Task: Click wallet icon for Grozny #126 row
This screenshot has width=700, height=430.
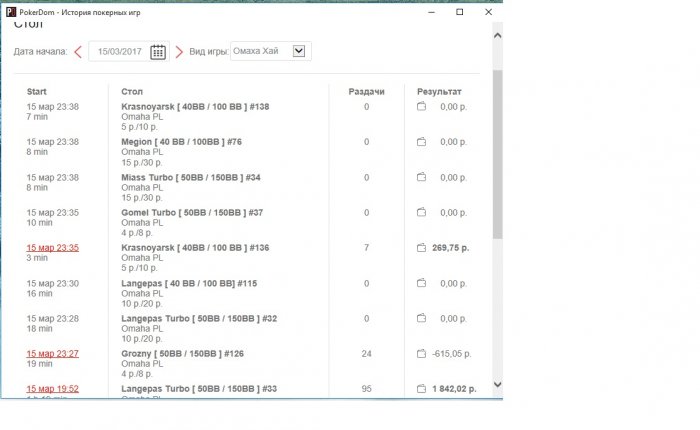Action: (x=421, y=354)
